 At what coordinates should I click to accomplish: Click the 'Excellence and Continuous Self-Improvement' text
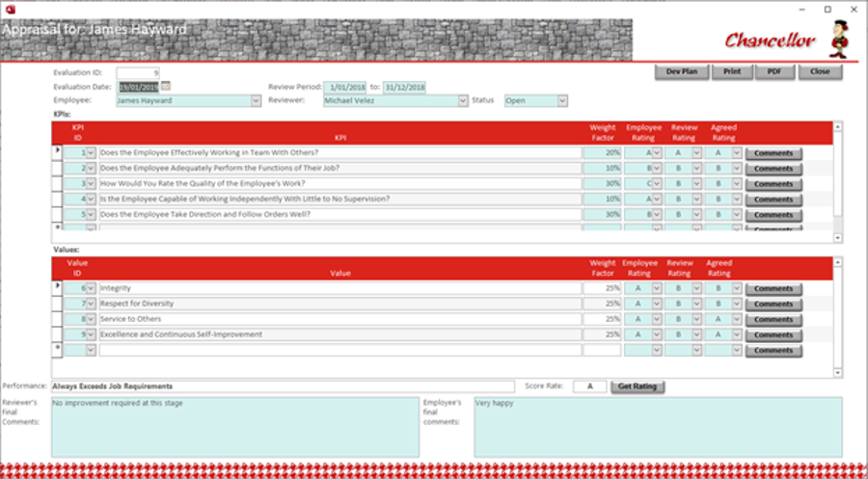pyautogui.click(x=181, y=334)
